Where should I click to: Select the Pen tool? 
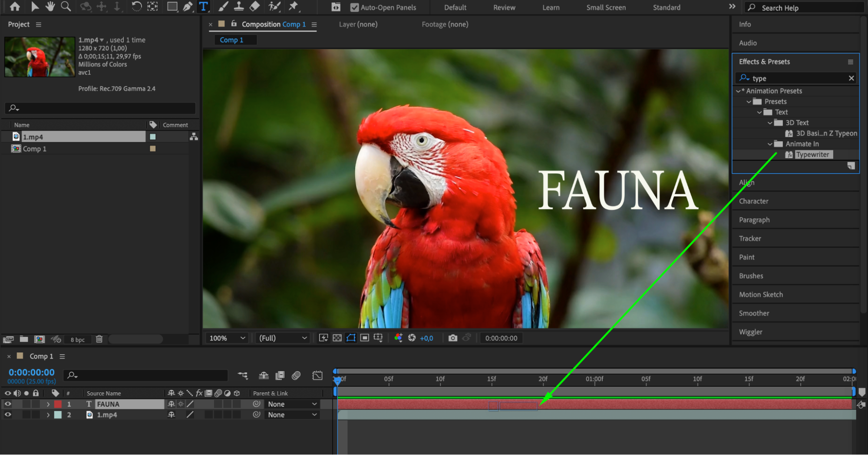click(188, 7)
